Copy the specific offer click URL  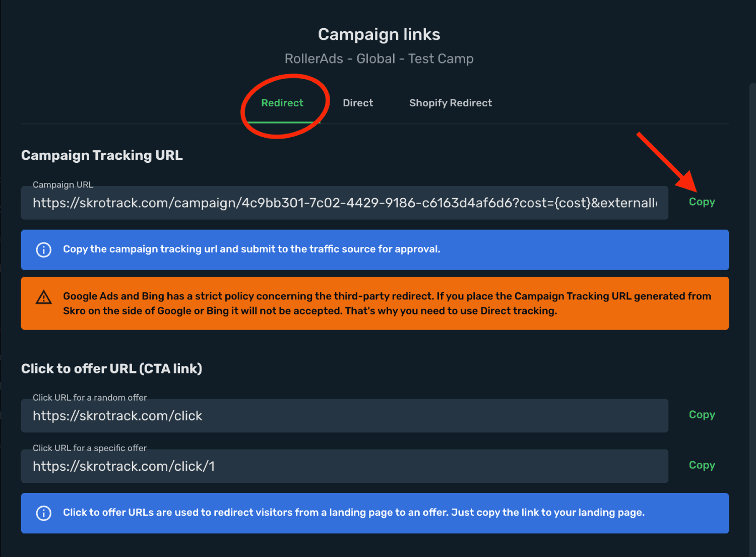702,465
